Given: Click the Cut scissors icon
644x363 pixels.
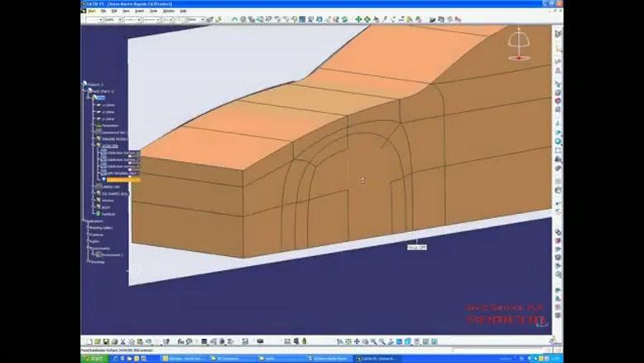Looking at the screenshot, I should tap(122, 341).
